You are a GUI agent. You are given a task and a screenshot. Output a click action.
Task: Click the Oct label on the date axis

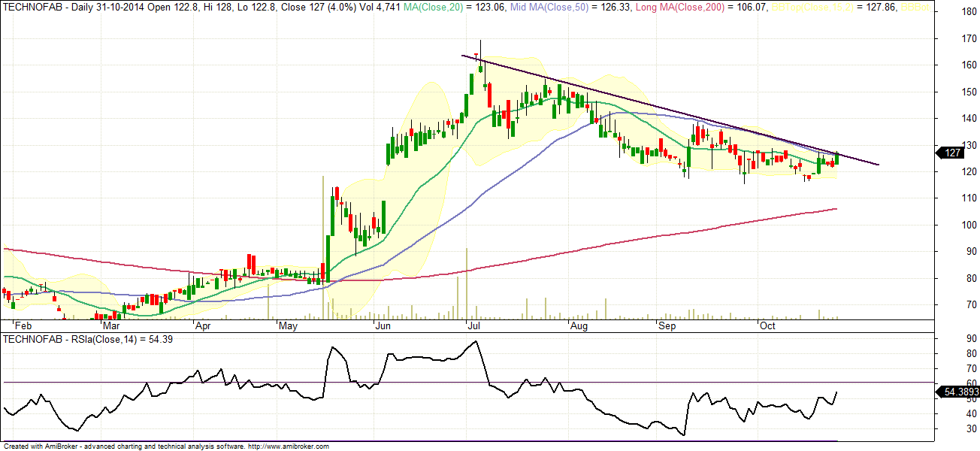767,327
